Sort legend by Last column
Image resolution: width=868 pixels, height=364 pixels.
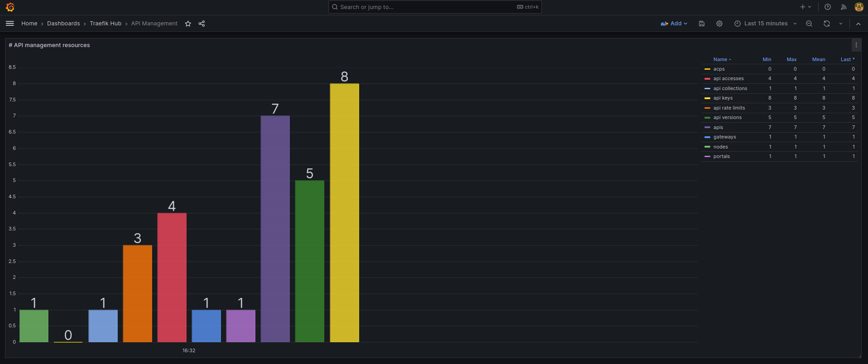click(x=848, y=59)
